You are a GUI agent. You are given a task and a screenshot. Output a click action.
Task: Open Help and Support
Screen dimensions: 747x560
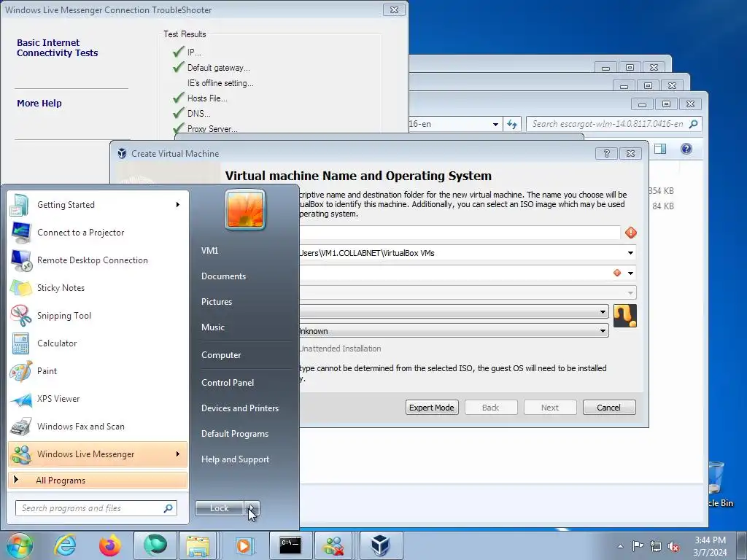pos(235,459)
